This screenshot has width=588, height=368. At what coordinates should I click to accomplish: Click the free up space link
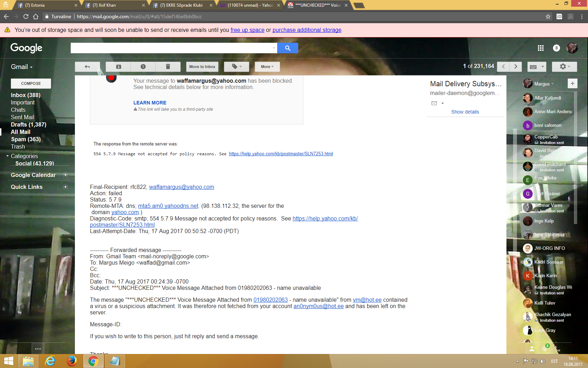[x=247, y=30]
